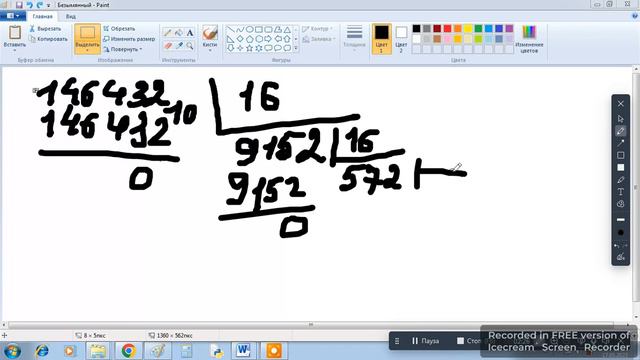Open the Rotate (Повернуть) dropdown
This screenshot has width=640, height=360.
click(x=122, y=49)
